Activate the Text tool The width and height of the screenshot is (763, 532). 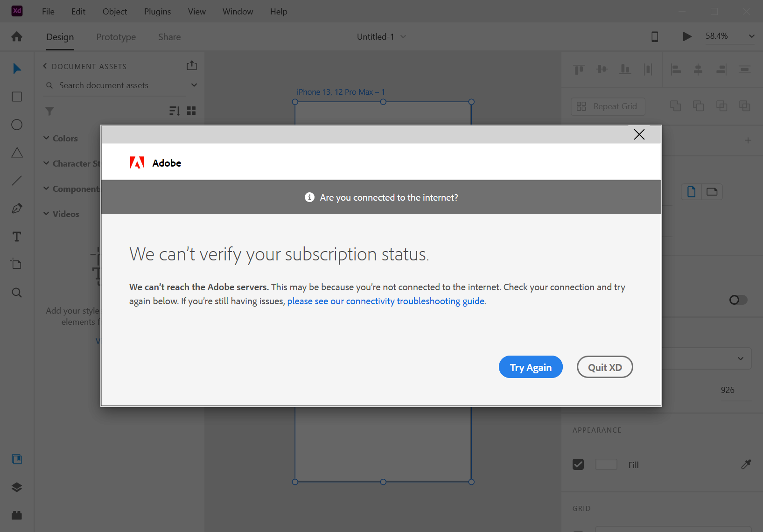[16, 237]
